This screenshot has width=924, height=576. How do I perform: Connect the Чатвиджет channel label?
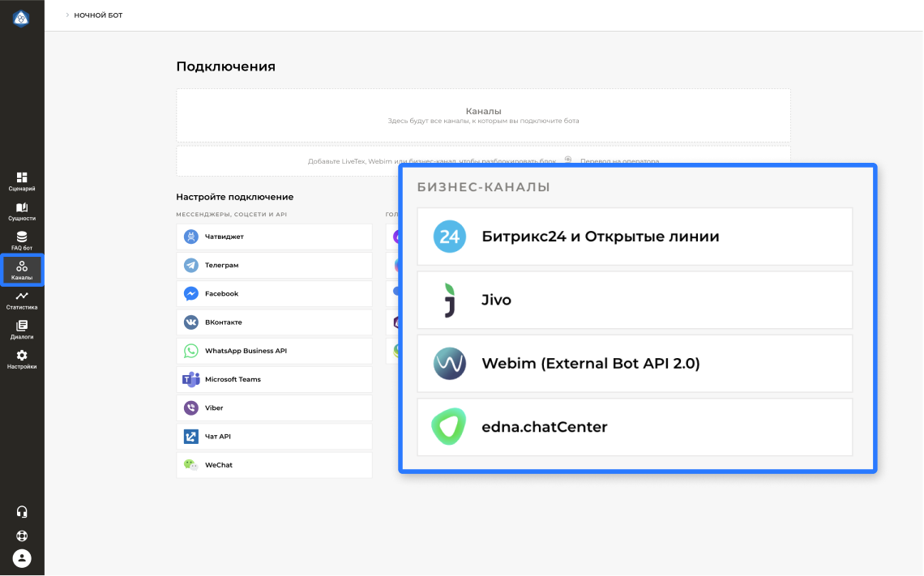[x=224, y=237]
